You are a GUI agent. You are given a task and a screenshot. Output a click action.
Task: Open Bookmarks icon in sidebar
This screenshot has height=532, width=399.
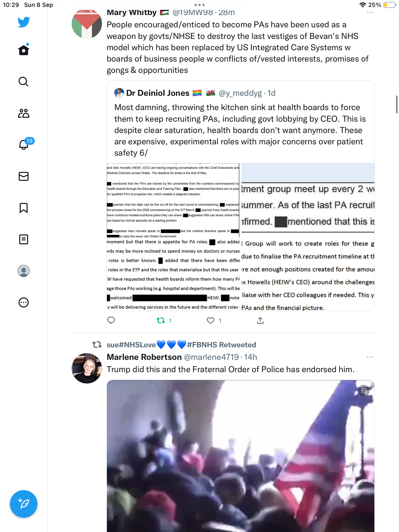tap(24, 208)
